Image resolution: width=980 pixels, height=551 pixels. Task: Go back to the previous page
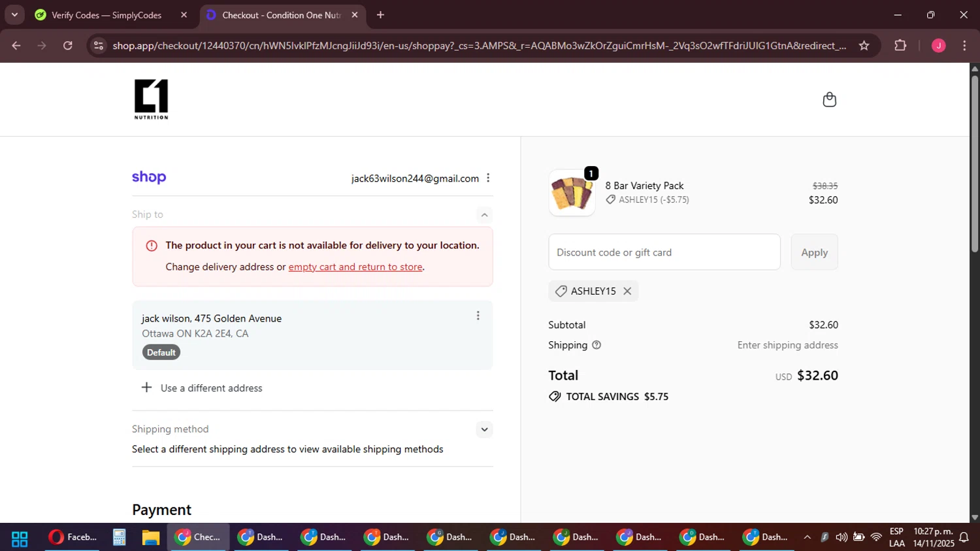(x=16, y=46)
